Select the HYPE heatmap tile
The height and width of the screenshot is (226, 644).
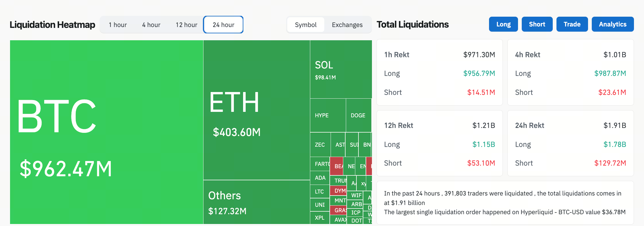pyautogui.click(x=328, y=115)
